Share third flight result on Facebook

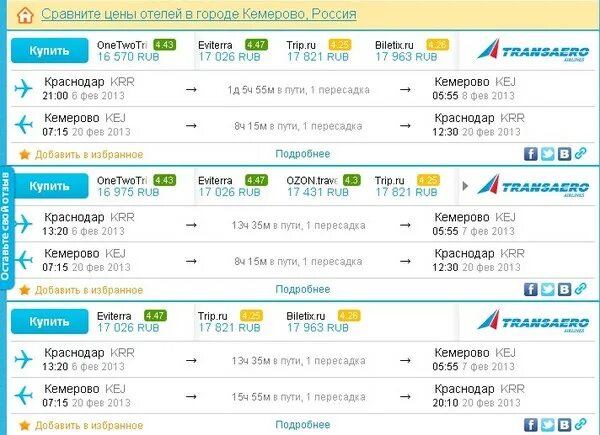coord(530,425)
